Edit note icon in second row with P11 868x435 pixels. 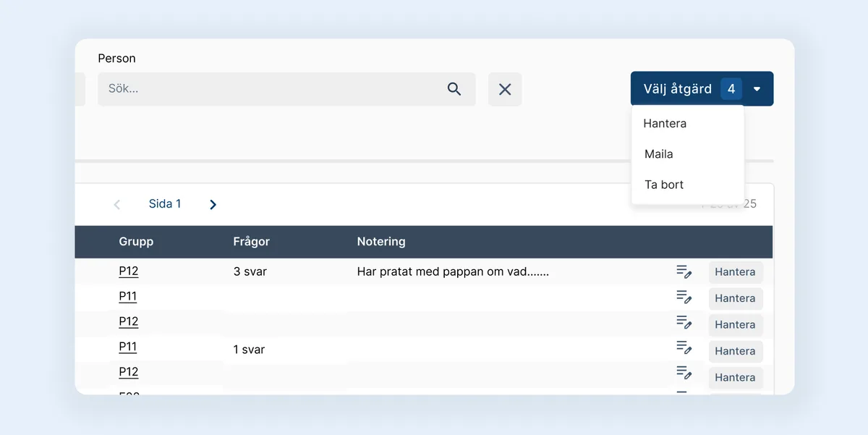684,297
